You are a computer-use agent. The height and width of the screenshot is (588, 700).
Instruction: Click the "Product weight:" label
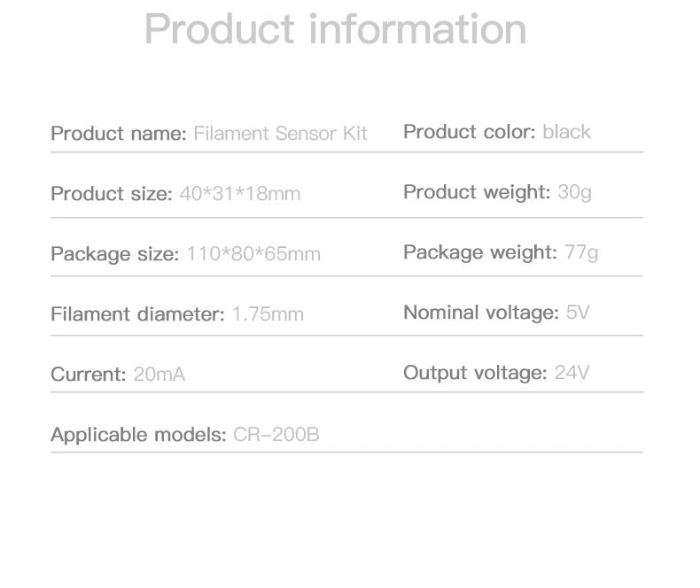point(477,192)
